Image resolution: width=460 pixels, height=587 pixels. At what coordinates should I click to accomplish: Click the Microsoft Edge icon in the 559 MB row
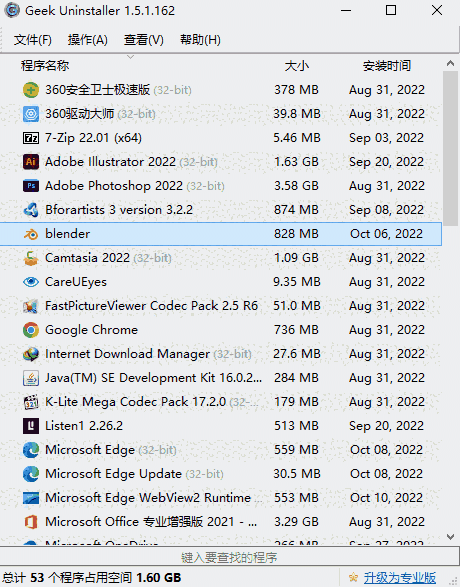pos(31,450)
